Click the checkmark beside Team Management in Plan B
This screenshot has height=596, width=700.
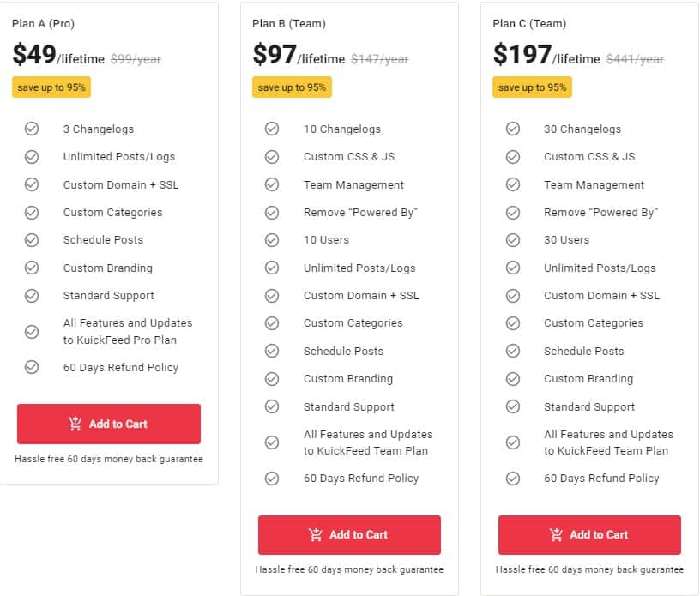click(x=272, y=184)
